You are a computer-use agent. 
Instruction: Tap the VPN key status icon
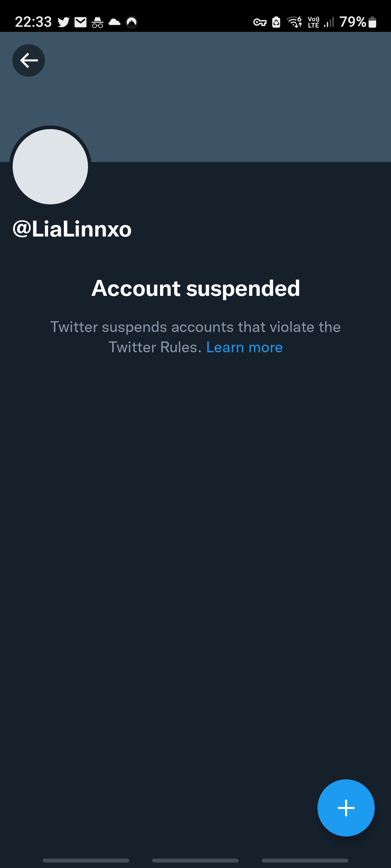point(260,22)
